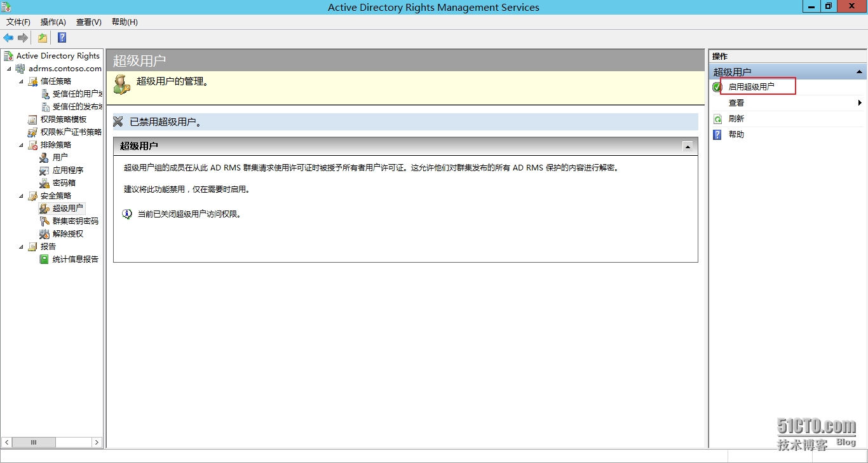This screenshot has width=868, height=463.
Task: Click the green 启用超级用户 check icon
Action: point(717,87)
